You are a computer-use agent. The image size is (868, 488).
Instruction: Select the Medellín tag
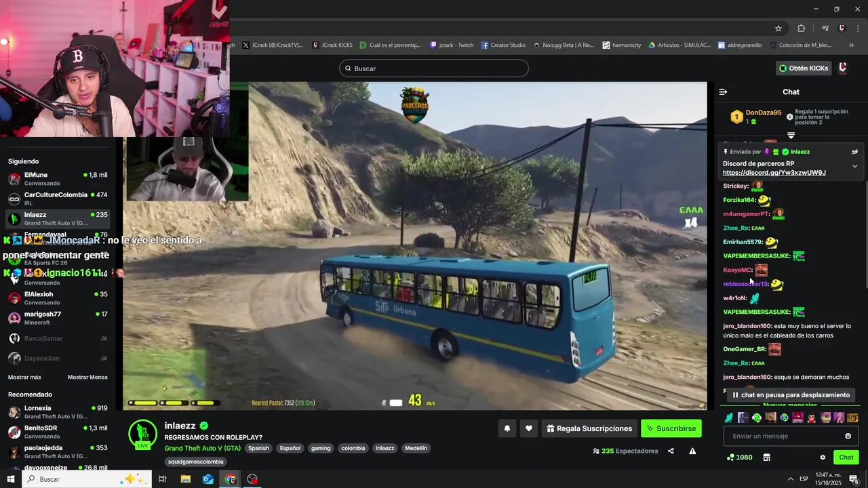(x=416, y=448)
